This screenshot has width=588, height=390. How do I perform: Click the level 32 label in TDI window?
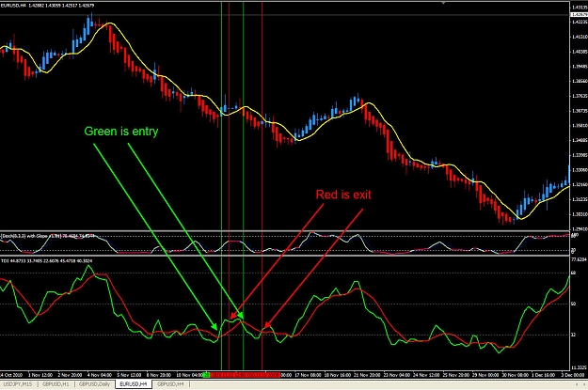click(573, 335)
